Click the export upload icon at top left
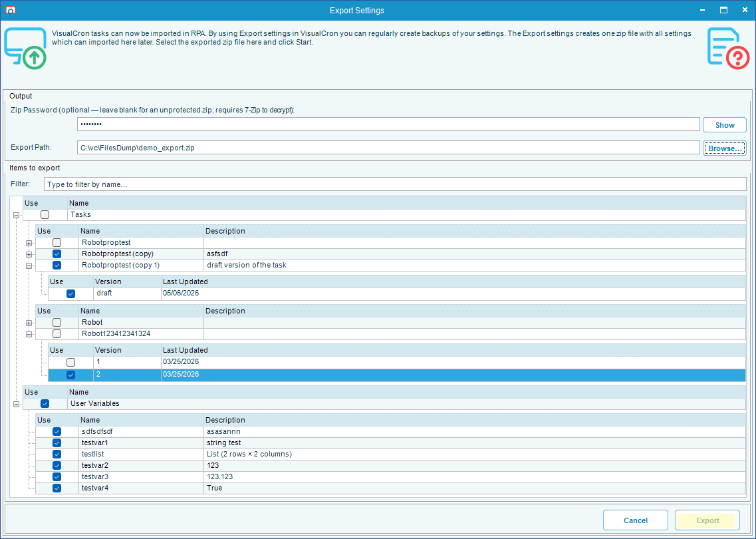 [x=25, y=49]
